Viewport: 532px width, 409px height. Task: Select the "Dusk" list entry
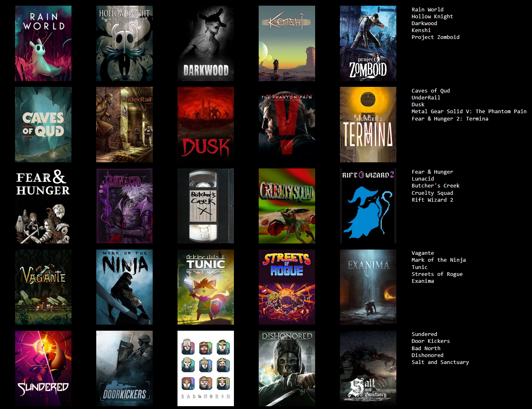tap(418, 104)
